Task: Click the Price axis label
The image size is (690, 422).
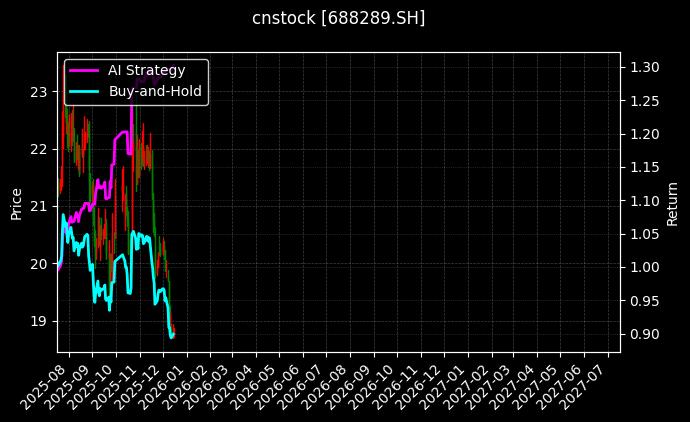Action: point(16,202)
